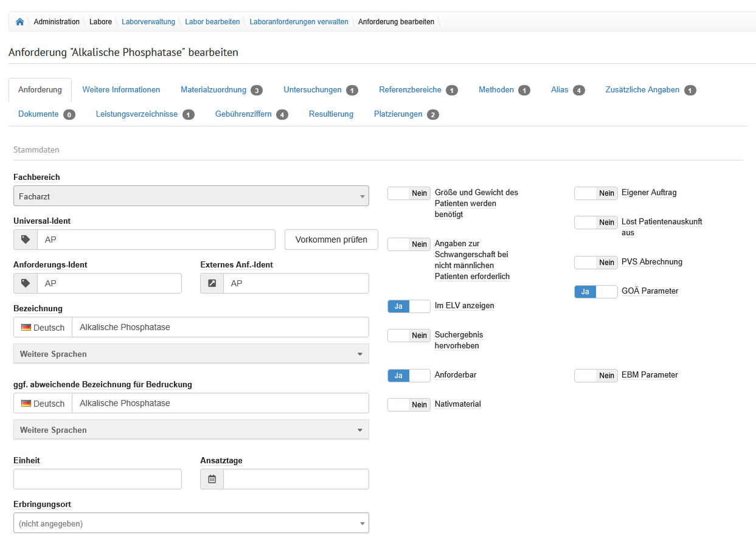The image size is (756, 538).
Task: Click the Materialzuordnung count badge
Action: point(256,91)
